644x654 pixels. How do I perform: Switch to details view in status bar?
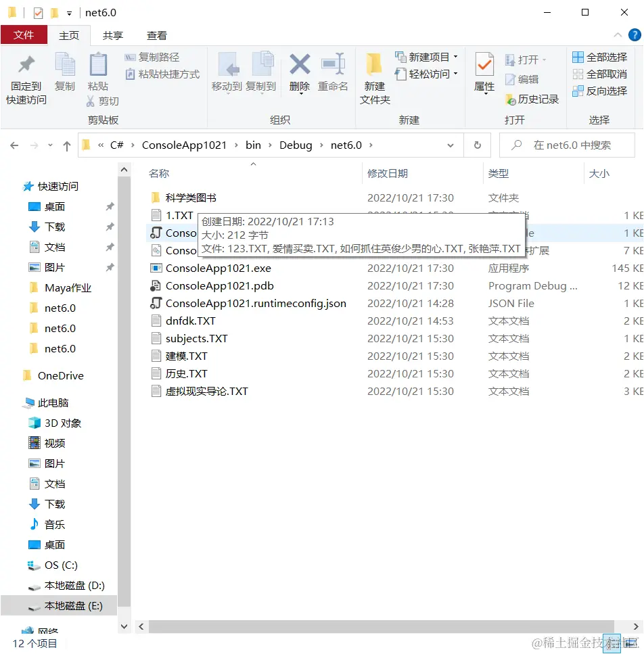pos(614,644)
